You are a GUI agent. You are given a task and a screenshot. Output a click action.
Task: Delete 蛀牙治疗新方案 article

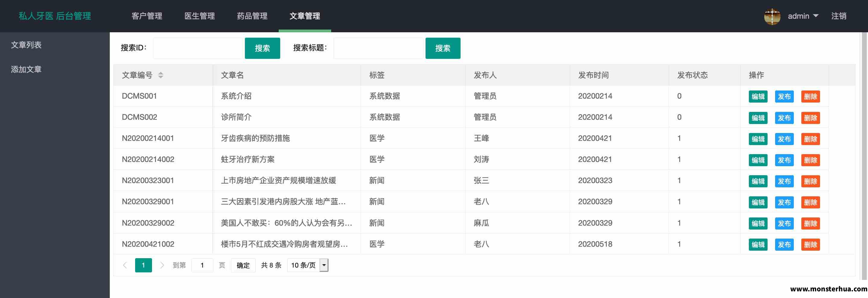tap(810, 160)
